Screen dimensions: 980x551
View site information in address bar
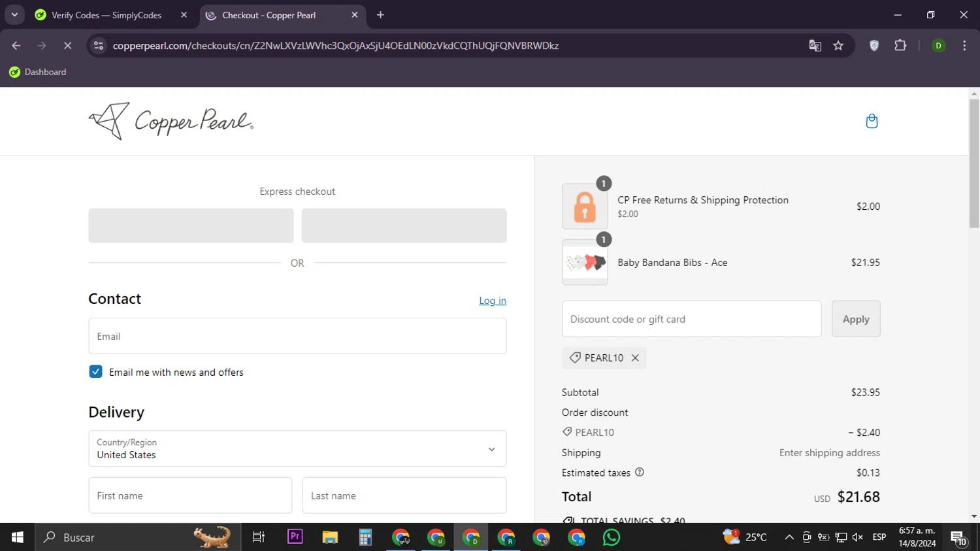[99, 46]
